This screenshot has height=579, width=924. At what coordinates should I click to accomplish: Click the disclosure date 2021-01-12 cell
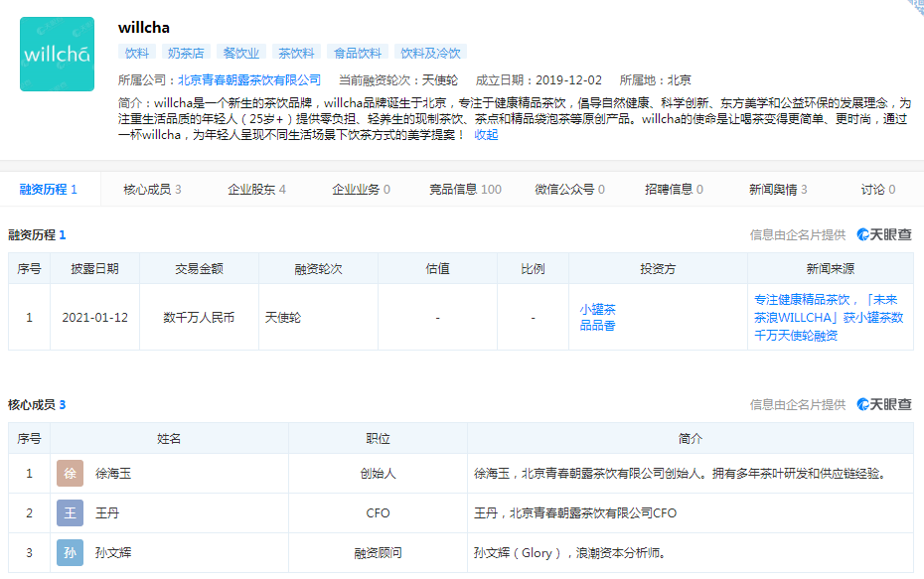(x=94, y=318)
